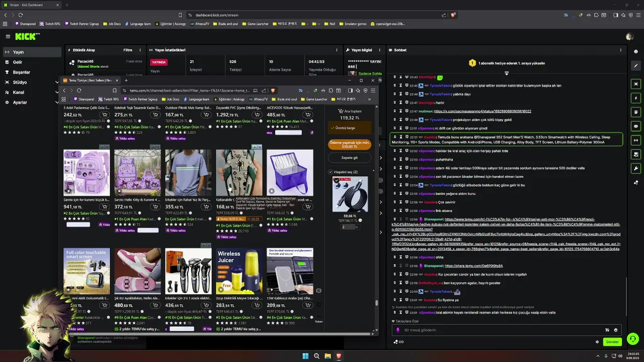The image size is (644, 362).
Task: Open Windows Start menu
Action: 305,356
